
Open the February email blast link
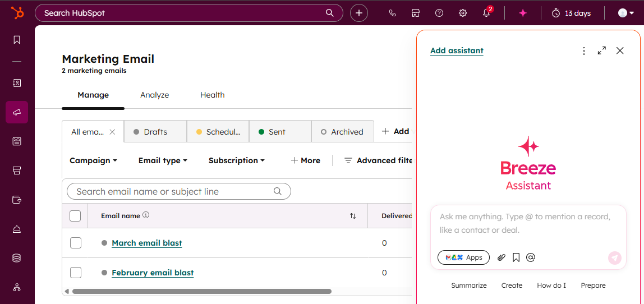pos(153,273)
